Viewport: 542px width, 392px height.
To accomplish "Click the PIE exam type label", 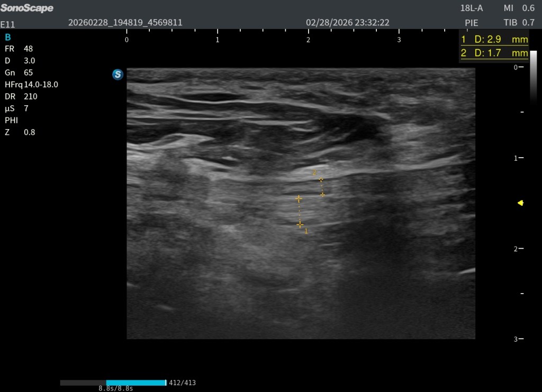I will point(472,23).
